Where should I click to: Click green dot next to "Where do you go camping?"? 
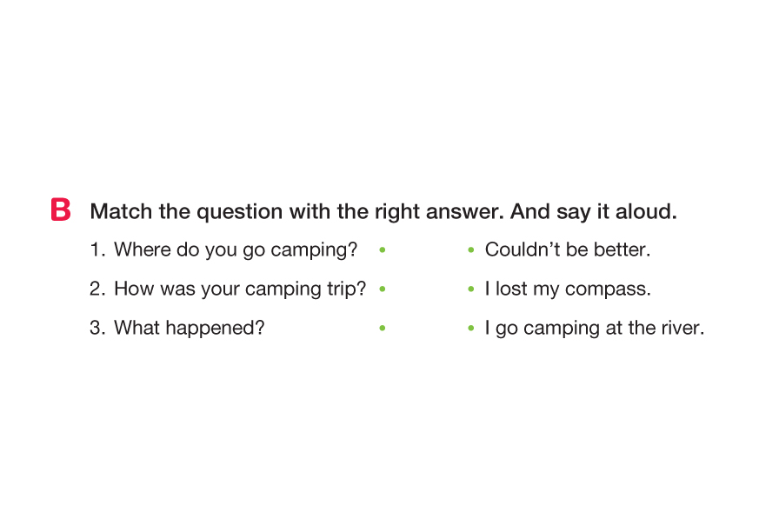click(383, 250)
